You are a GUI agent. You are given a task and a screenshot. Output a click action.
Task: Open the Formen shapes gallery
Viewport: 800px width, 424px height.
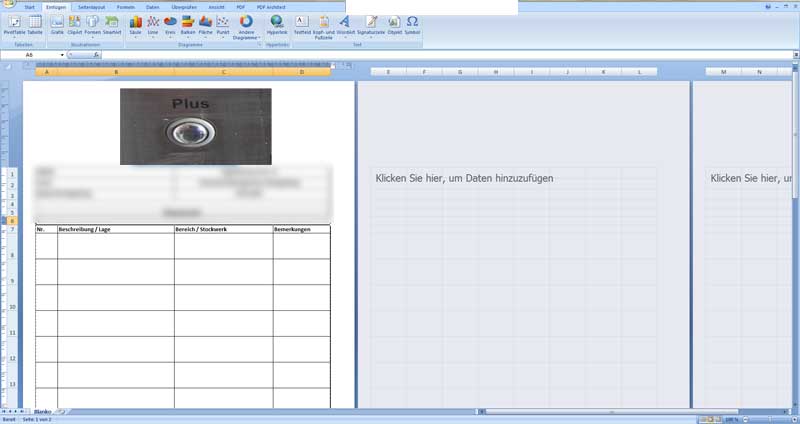pyautogui.click(x=92, y=26)
